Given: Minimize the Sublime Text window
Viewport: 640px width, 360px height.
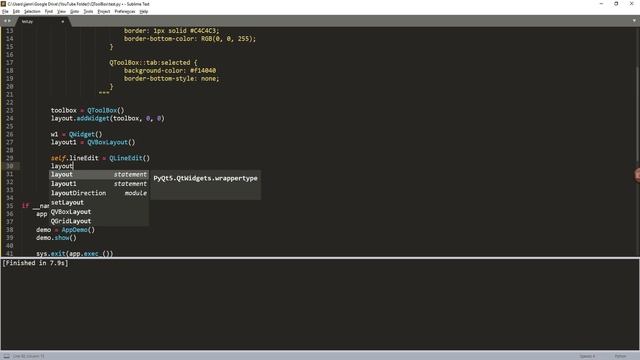Looking at the screenshot, I should (x=601, y=4).
